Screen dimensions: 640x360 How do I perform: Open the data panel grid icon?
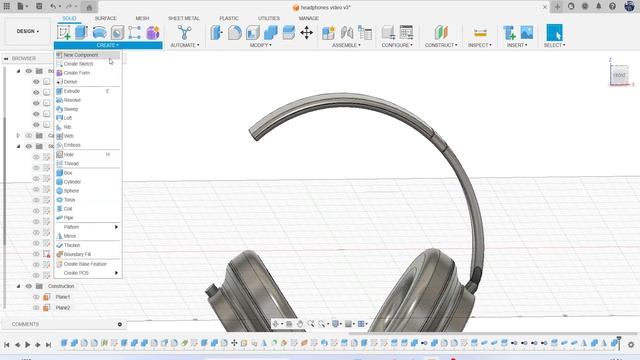click(x=7, y=7)
